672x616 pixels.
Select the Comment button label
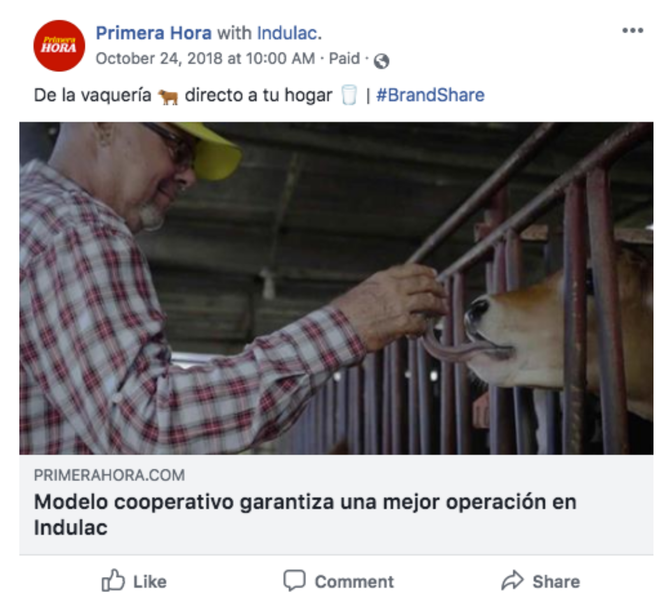[x=354, y=582]
